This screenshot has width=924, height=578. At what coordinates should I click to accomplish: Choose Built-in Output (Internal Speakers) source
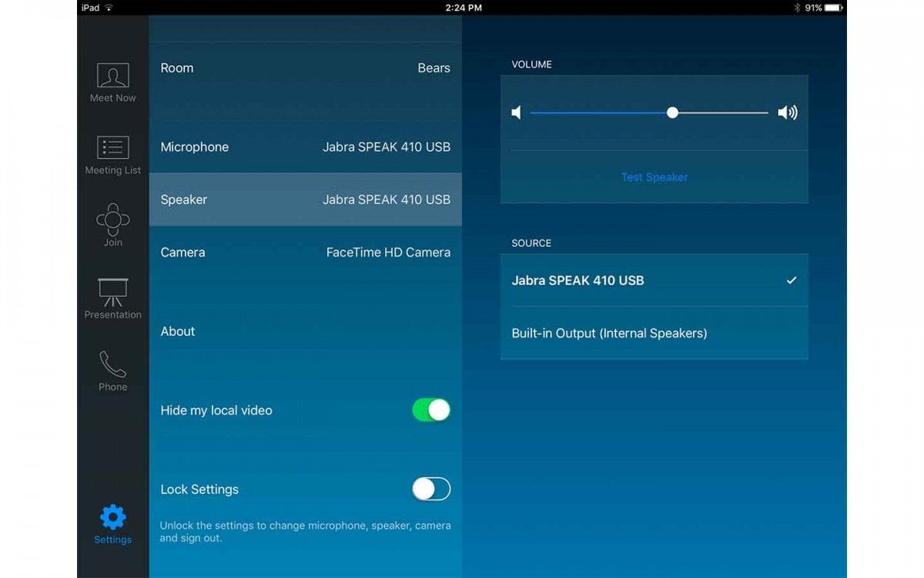(654, 333)
